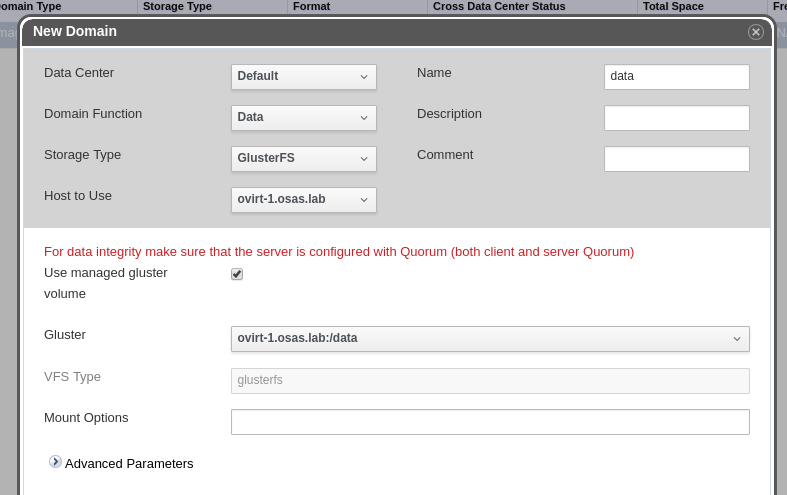Click the Description input field

(x=676, y=118)
